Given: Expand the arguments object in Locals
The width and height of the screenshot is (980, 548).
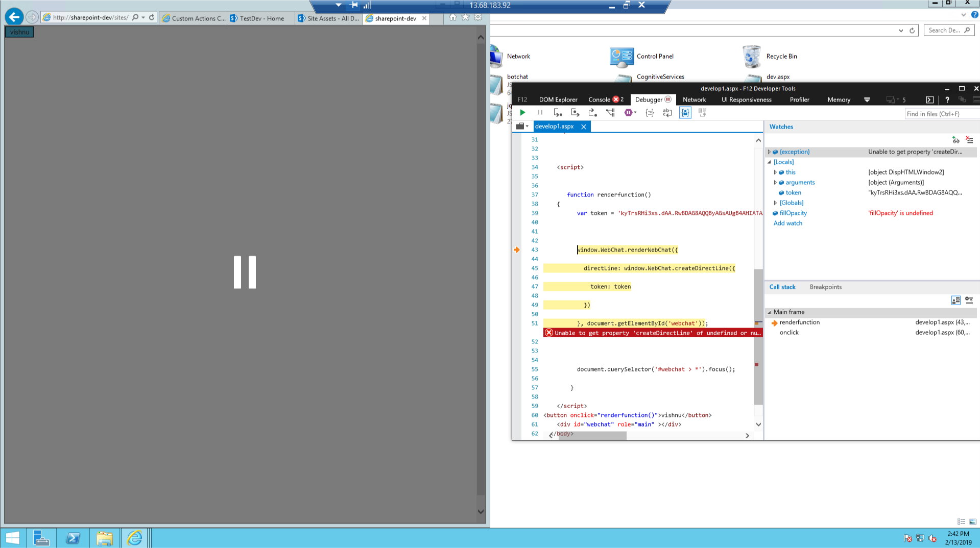Looking at the screenshot, I should (x=775, y=182).
